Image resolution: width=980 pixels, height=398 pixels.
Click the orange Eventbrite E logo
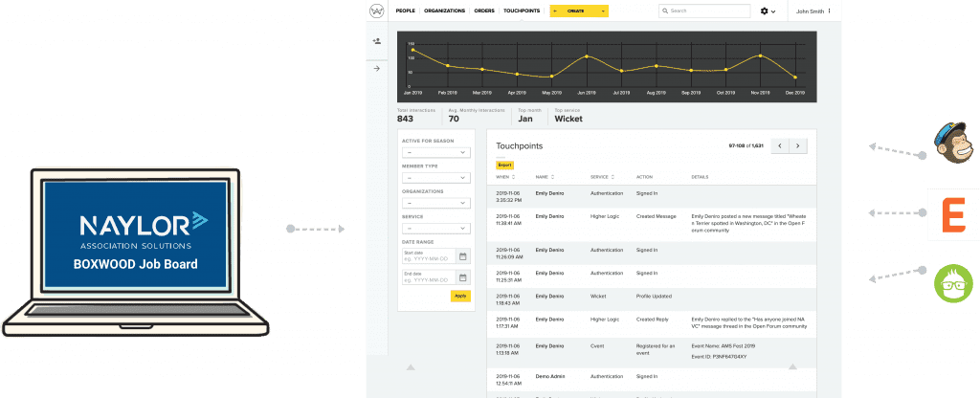tap(953, 214)
